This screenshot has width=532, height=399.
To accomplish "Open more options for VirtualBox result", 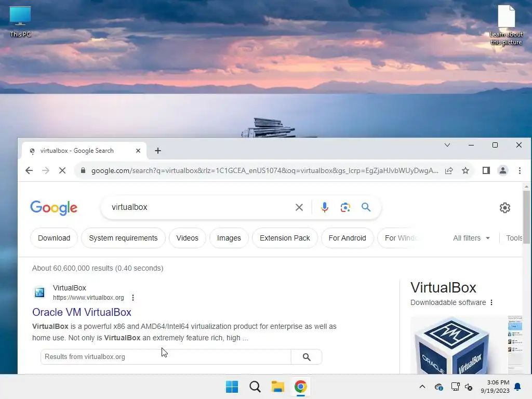I will click(x=133, y=298).
